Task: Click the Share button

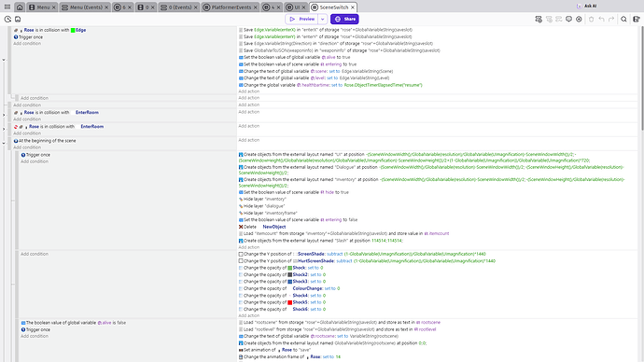Action: [344, 20]
